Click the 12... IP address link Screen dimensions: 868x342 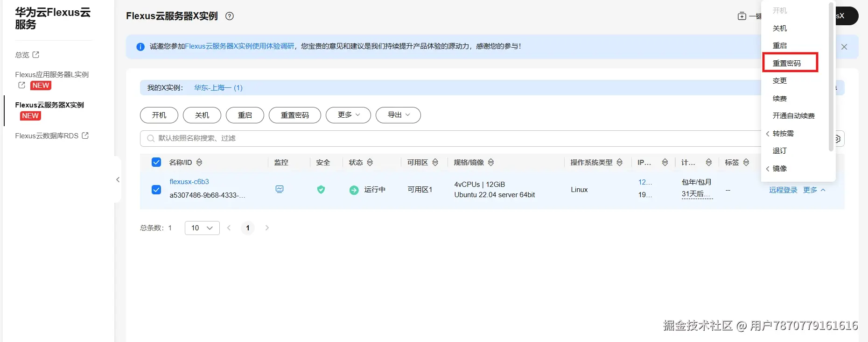click(x=645, y=182)
